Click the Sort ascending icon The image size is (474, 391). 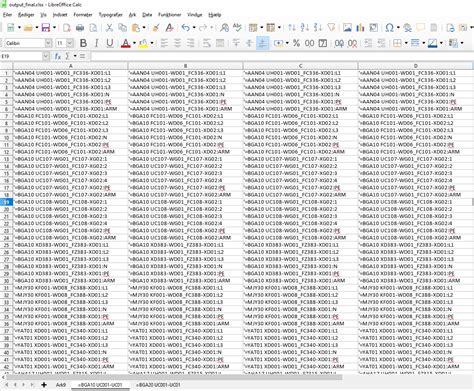304,28
